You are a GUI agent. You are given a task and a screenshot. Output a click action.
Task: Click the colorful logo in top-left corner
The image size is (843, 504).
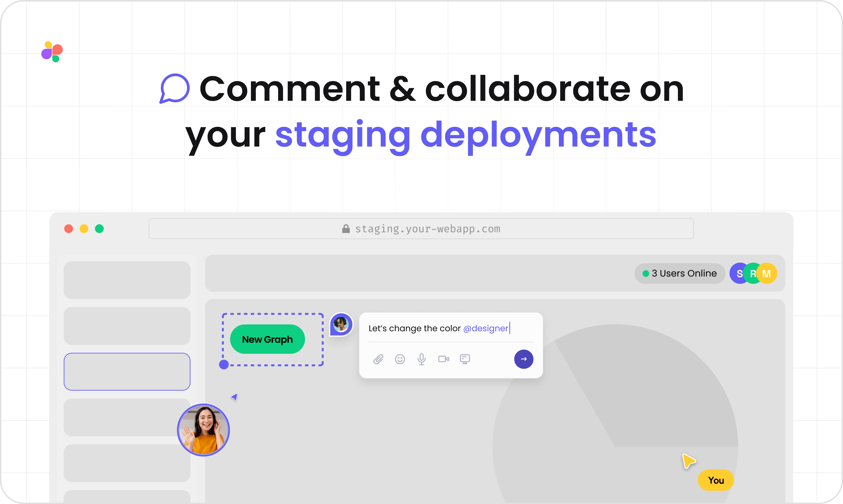point(52,52)
